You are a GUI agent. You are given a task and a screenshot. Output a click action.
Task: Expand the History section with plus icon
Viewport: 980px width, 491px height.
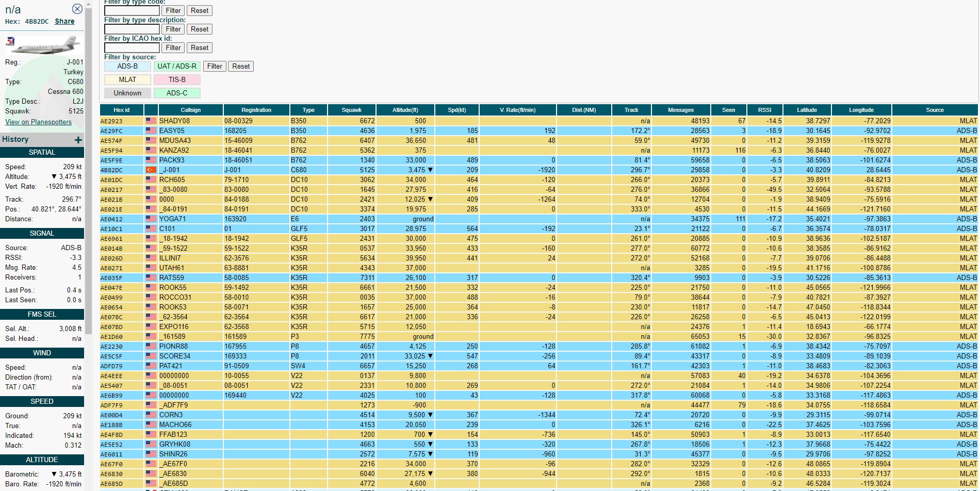tap(78, 140)
